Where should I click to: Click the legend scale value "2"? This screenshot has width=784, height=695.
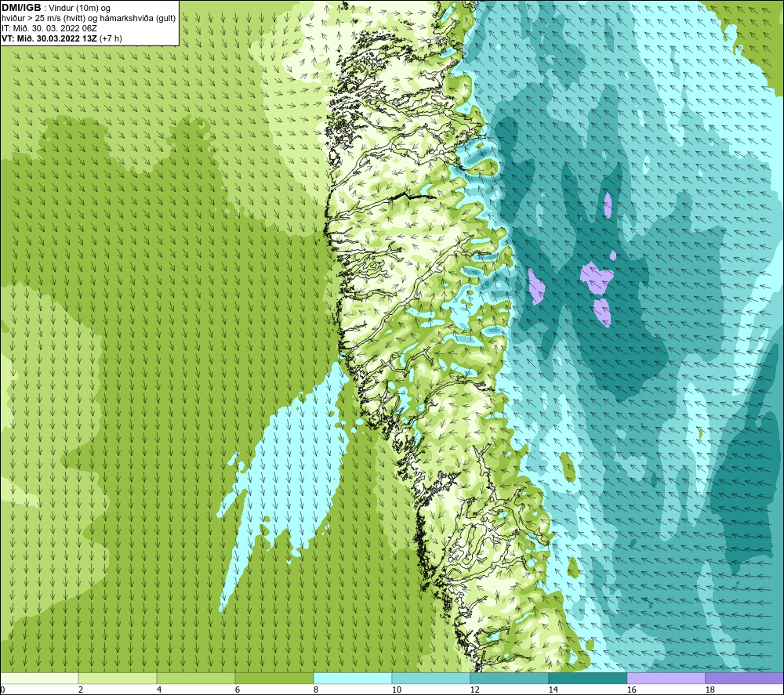(81, 690)
